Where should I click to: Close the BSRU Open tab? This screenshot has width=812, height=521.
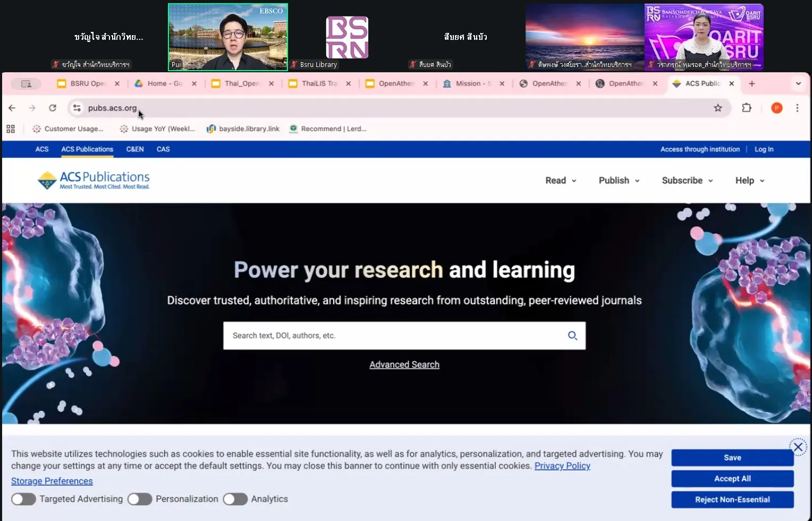coord(117,84)
